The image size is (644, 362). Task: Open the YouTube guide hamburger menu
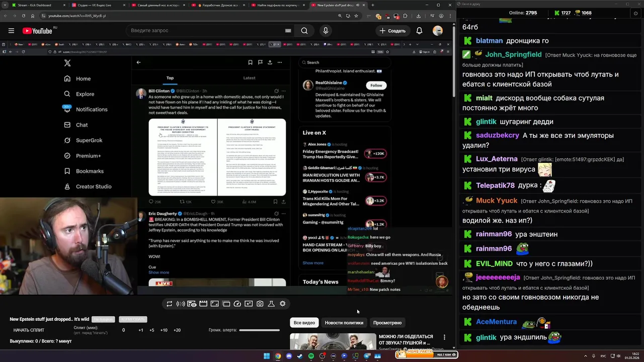click(x=11, y=31)
